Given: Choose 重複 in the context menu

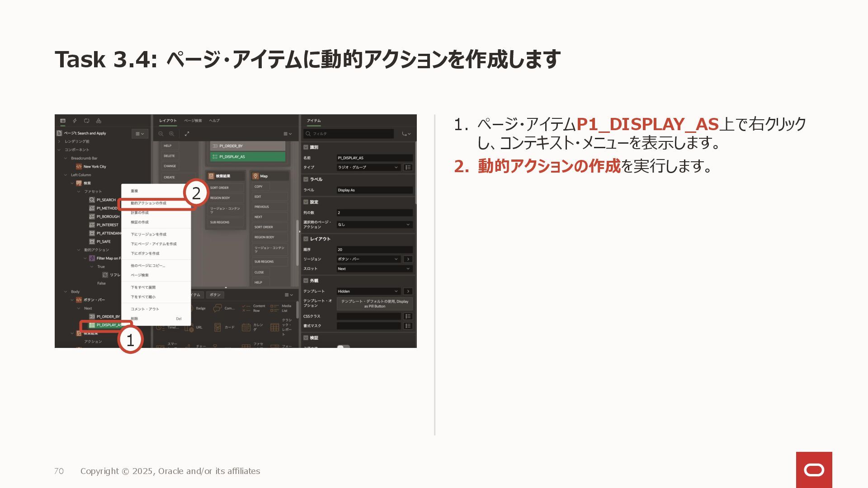Looking at the screenshot, I should pos(156,191).
